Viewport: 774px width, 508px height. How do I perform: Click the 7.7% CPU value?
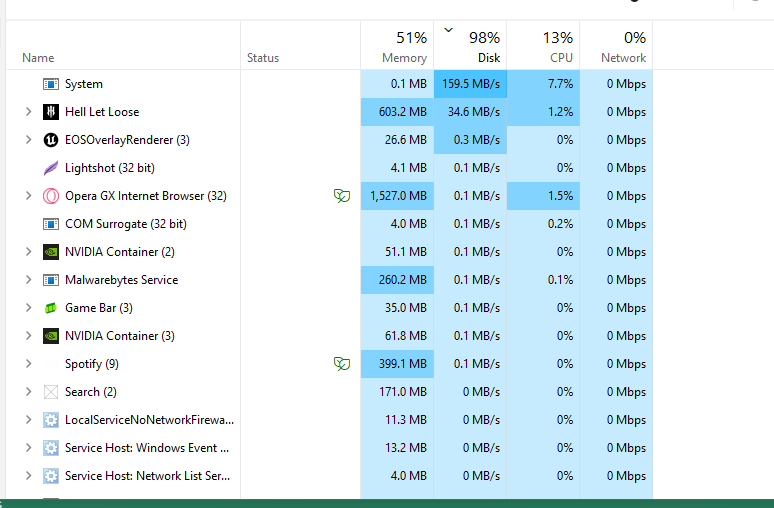click(x=560, y=84)
